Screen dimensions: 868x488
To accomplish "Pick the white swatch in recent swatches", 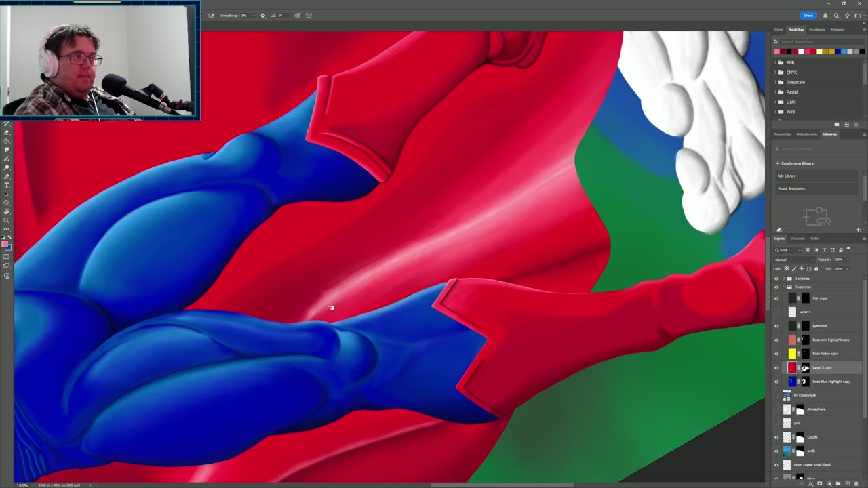I will tap(801, 52).
